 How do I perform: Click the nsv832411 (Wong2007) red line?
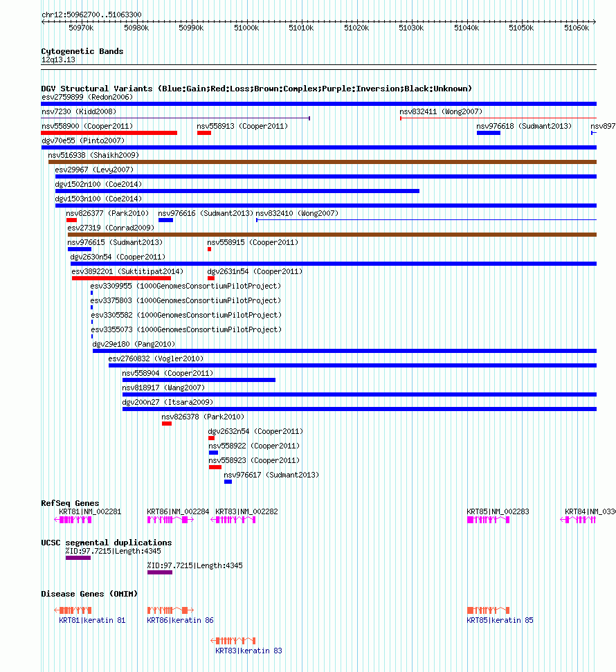[498, 118]
